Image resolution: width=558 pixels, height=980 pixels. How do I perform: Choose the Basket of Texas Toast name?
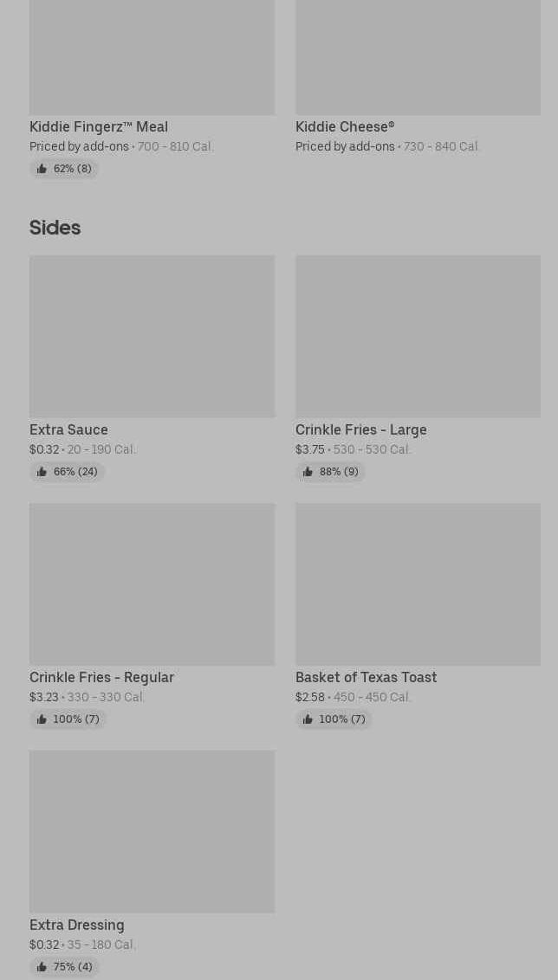click(x=366, y=678)
